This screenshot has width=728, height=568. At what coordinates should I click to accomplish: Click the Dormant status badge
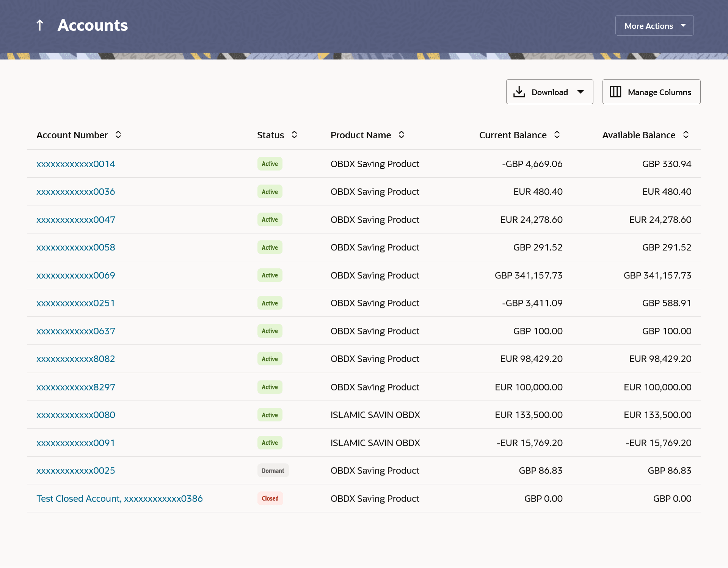(273, 471)
